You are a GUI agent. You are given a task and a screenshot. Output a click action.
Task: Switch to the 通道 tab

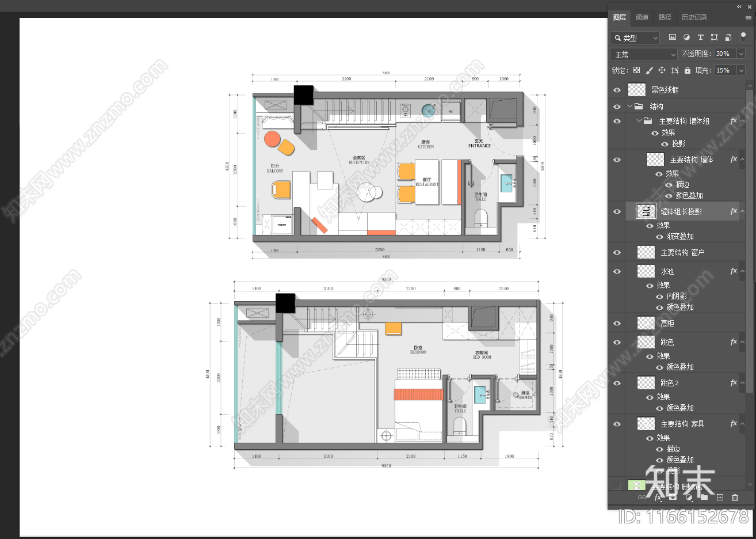coord(642,18)
